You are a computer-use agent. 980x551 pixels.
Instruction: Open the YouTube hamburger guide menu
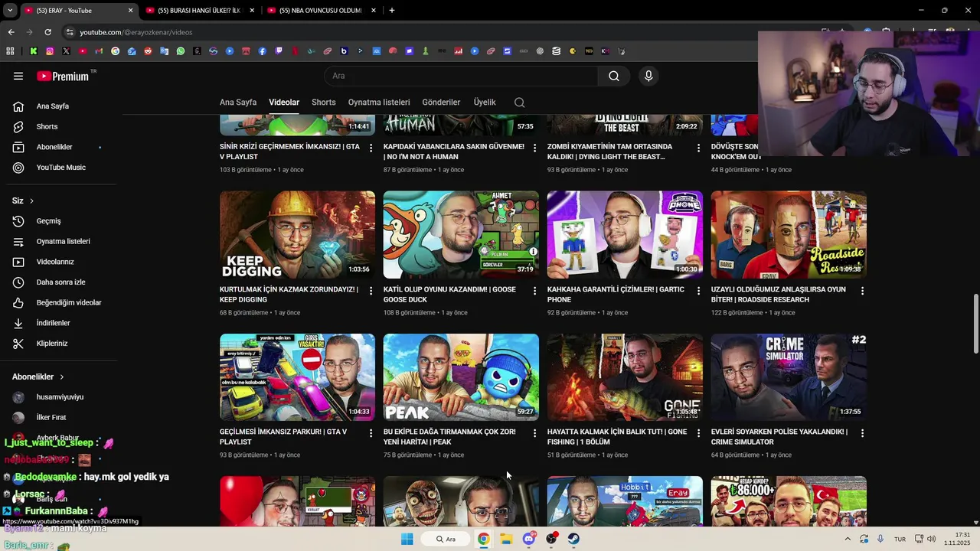click(18, 76)
